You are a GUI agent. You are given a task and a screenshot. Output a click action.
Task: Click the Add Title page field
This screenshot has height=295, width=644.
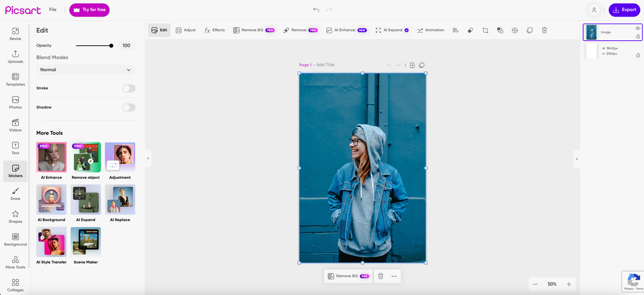point(325,65)
